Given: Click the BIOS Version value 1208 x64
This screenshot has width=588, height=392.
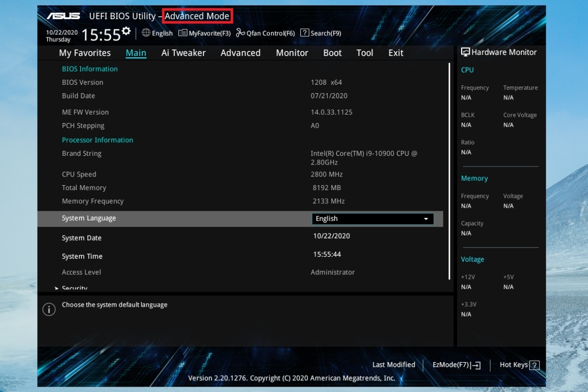Looking at the screenshot, I should coord(326,82).
